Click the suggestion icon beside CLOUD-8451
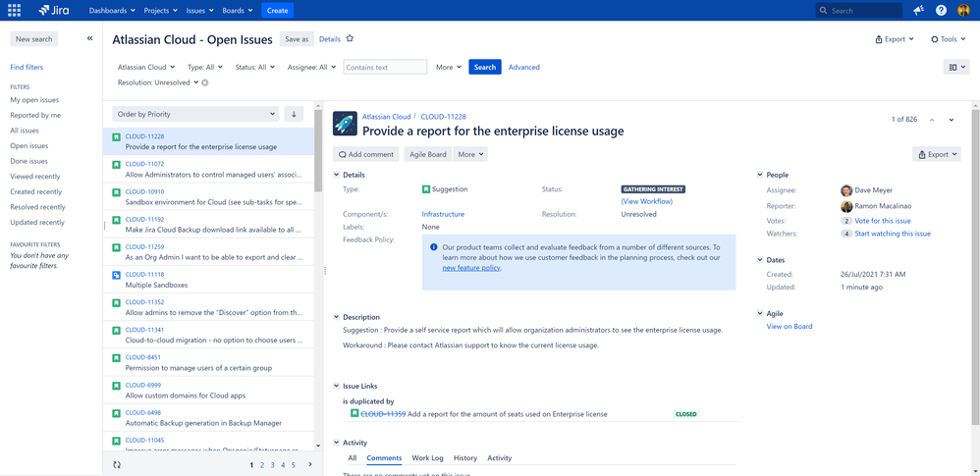This screenshot has height=476, width=980. (116, 358)
